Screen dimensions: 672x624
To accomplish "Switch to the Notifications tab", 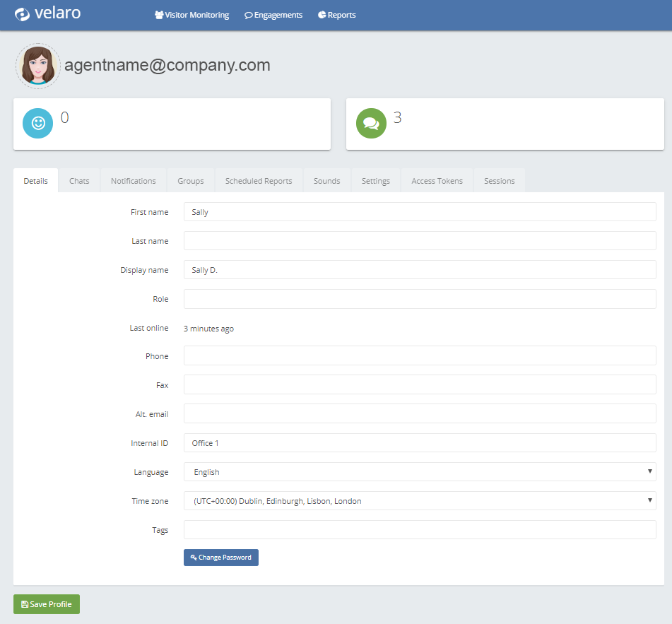I will pos(133,181).
